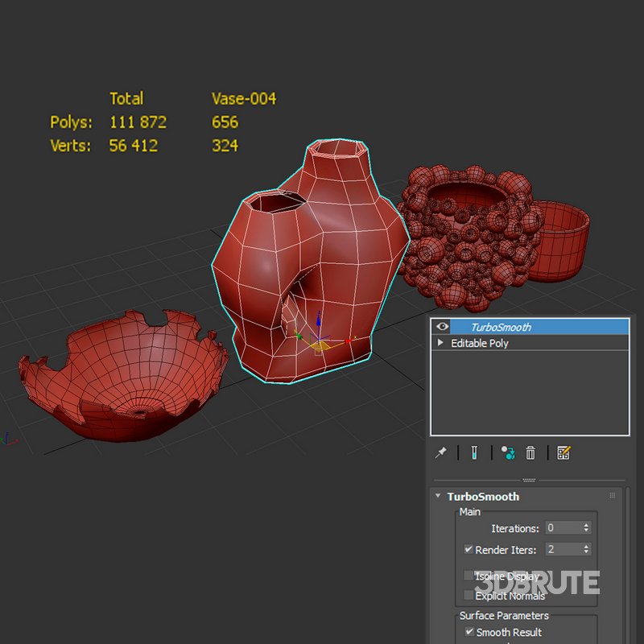
Task: Open Configure Modifier Sets icon
Action: (x=563, y=452)
